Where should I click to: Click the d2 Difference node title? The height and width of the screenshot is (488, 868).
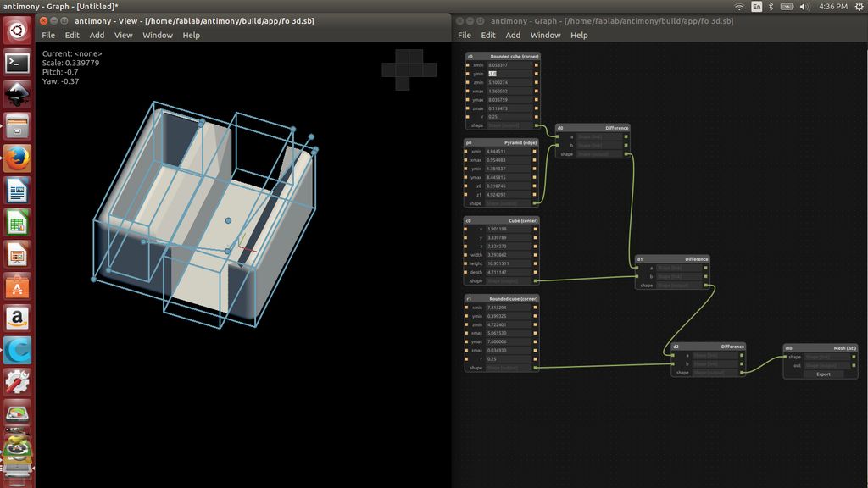(x=708, y=347)
